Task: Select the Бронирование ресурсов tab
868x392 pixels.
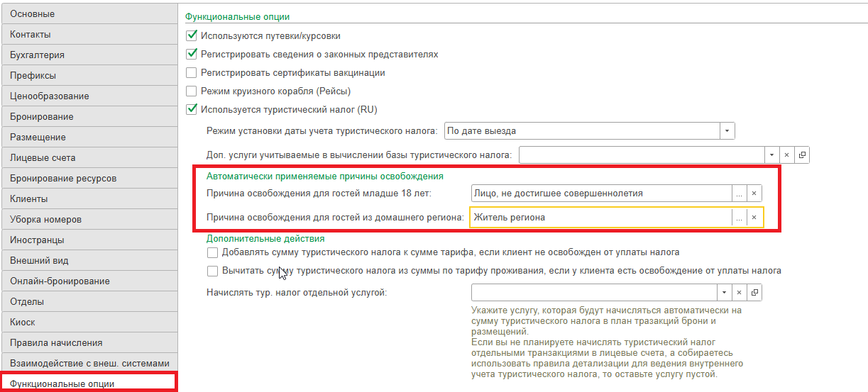Action: coord(88,179)
